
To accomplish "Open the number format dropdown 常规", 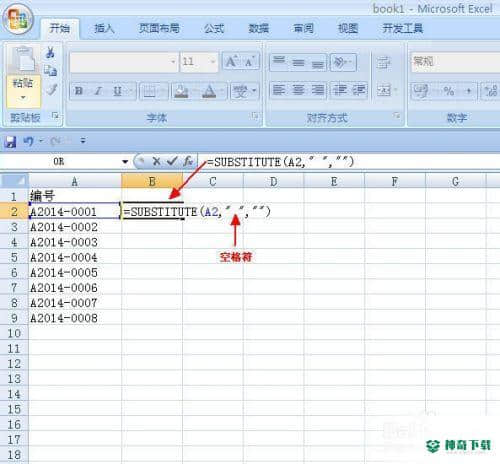I will tap(455, 62).
